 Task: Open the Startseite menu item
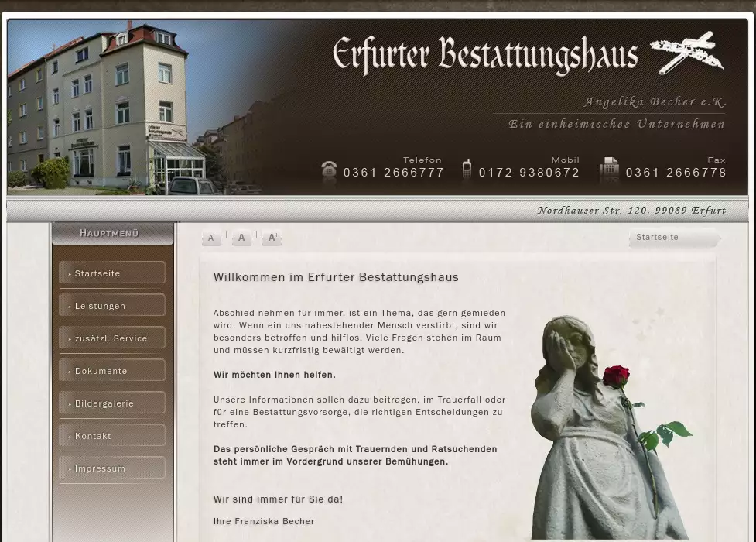(x=112, y=273)
